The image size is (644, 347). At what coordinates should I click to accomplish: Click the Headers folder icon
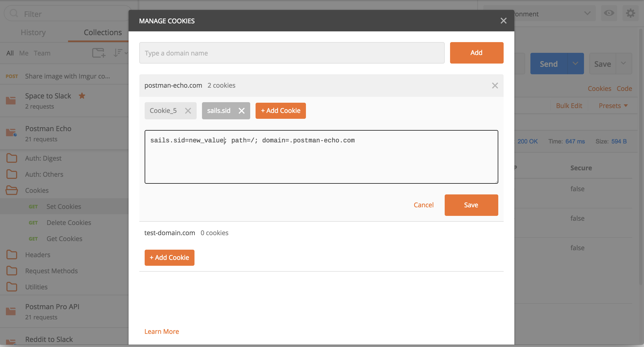(12, 254)
